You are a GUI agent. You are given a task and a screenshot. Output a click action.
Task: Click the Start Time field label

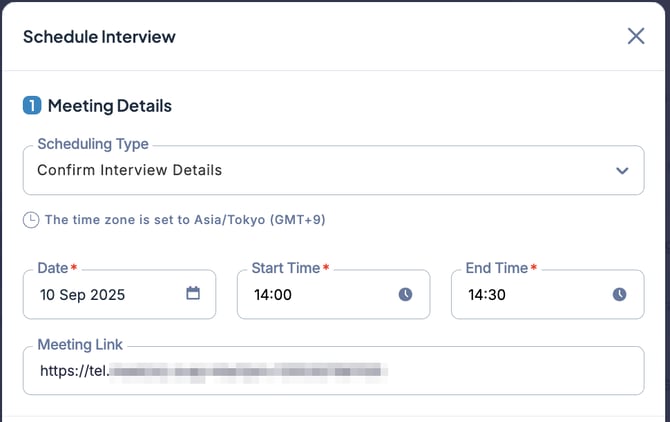pyautogui.click(x=285, y=268)
